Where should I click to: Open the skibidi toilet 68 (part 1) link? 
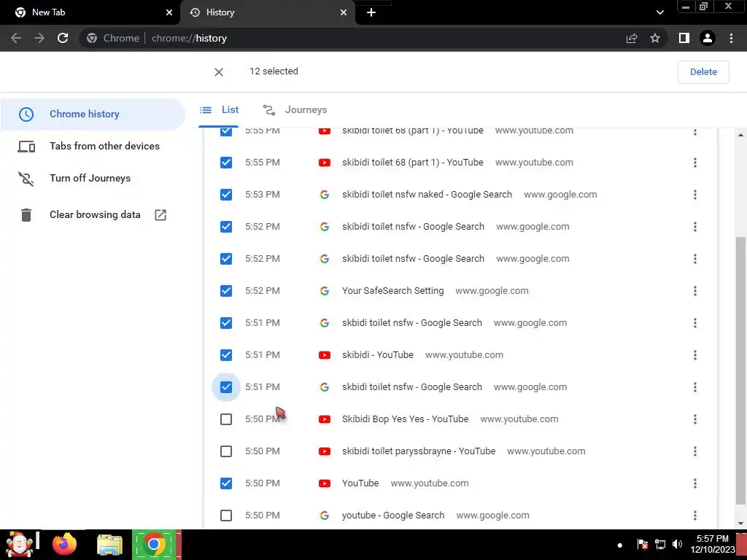click(x=413, y=163)
